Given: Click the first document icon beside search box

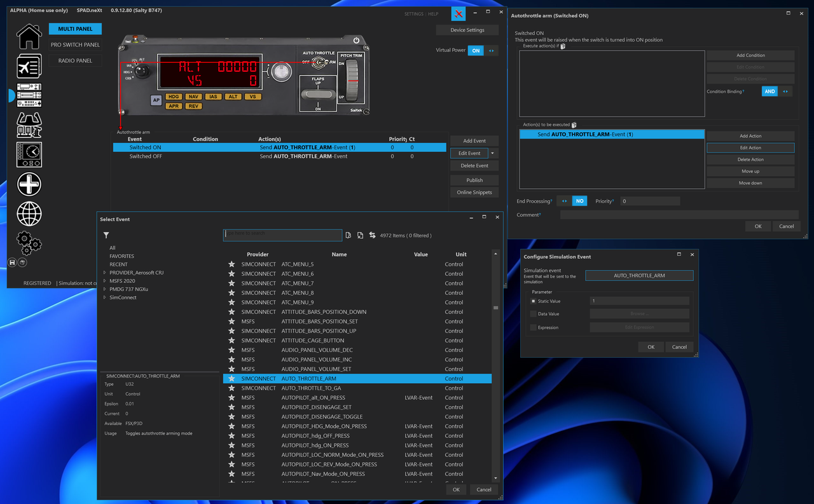Looking at the screenshot, I should [348, 235].
